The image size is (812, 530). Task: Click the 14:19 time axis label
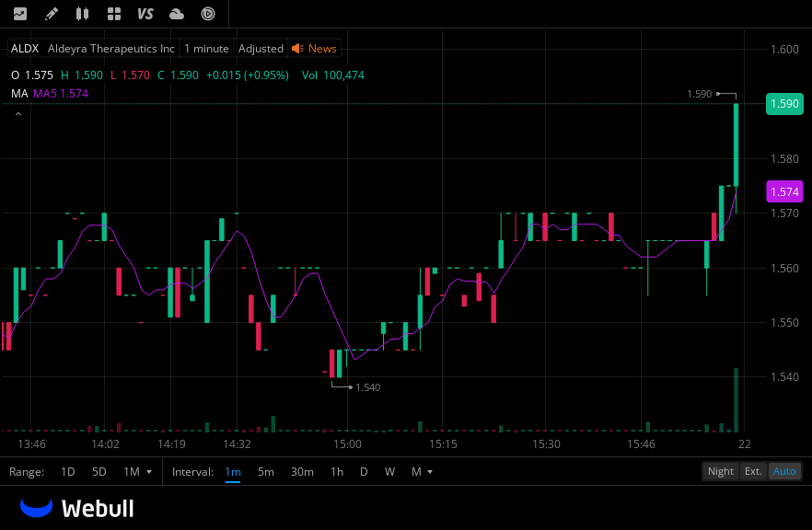pyautogui.click(x=171, y=444)
